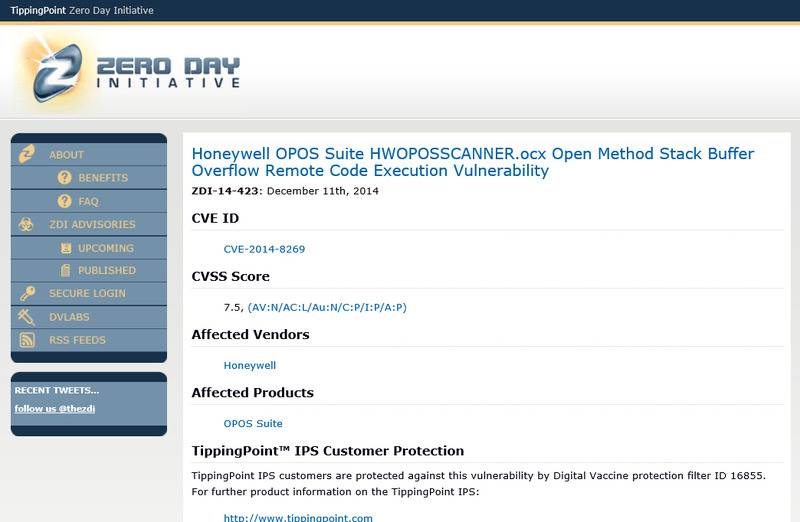Select the OPOS Suite product link
The height and width of the screenshot is (522, 800).
[253, 424]
